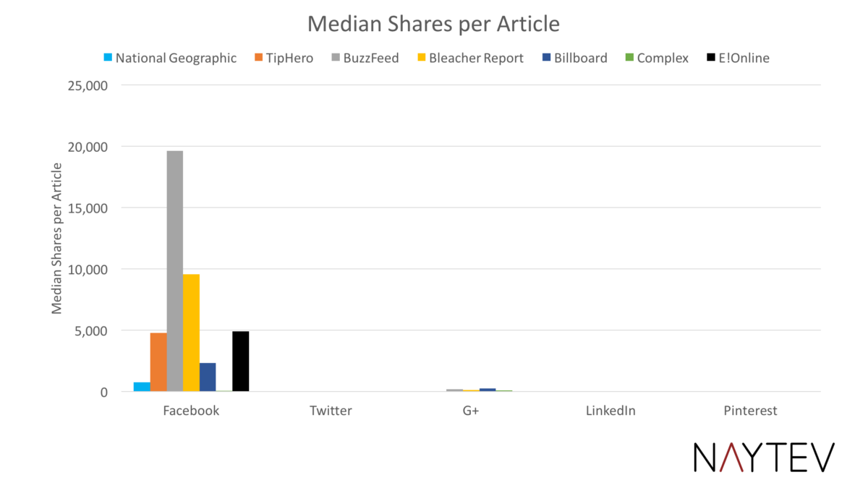Select the dark blue Billboard Facebook bar

[x=208, y=377]
